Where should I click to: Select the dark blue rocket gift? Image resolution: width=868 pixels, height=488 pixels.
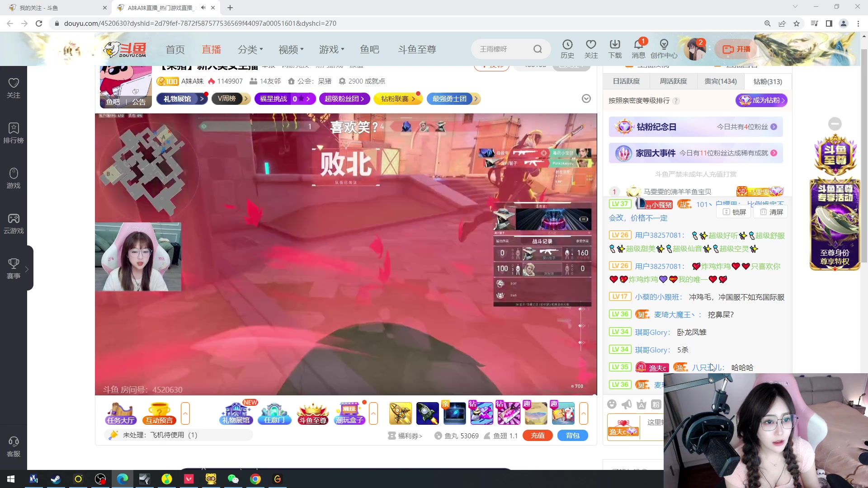pyautogui.click(x=428, y=413)
